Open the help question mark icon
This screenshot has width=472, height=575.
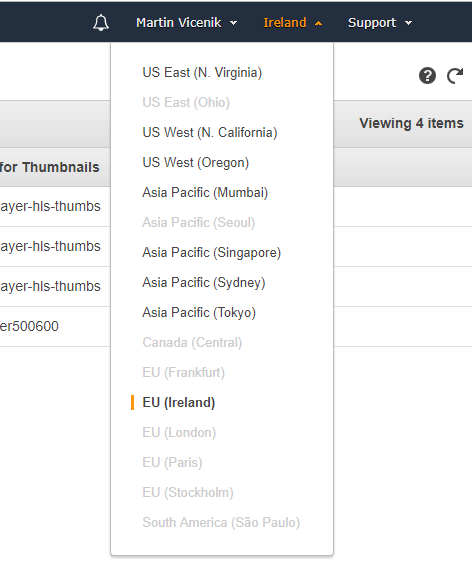point(427,76)
